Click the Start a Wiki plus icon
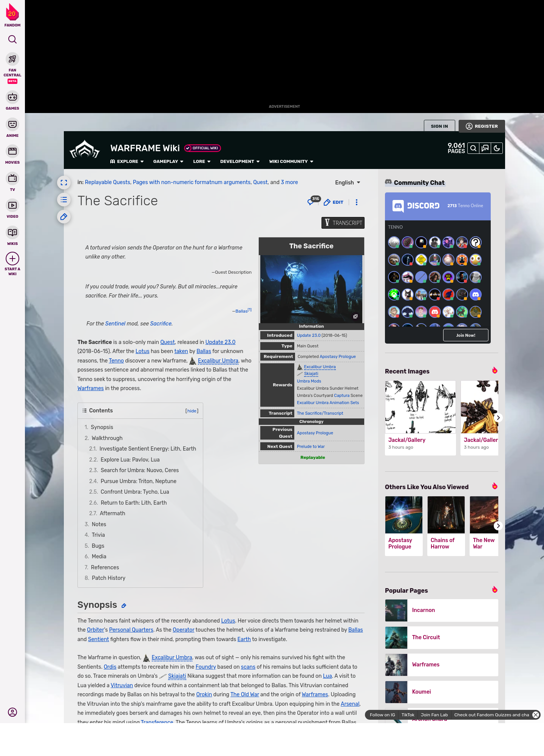 (x=12, y=259)
